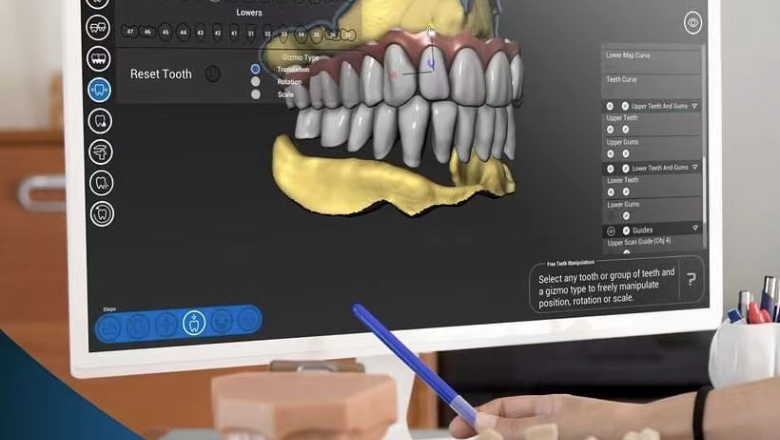780x440 pixels.
Task: Select lower tooth 44
Action: [183, 33]
